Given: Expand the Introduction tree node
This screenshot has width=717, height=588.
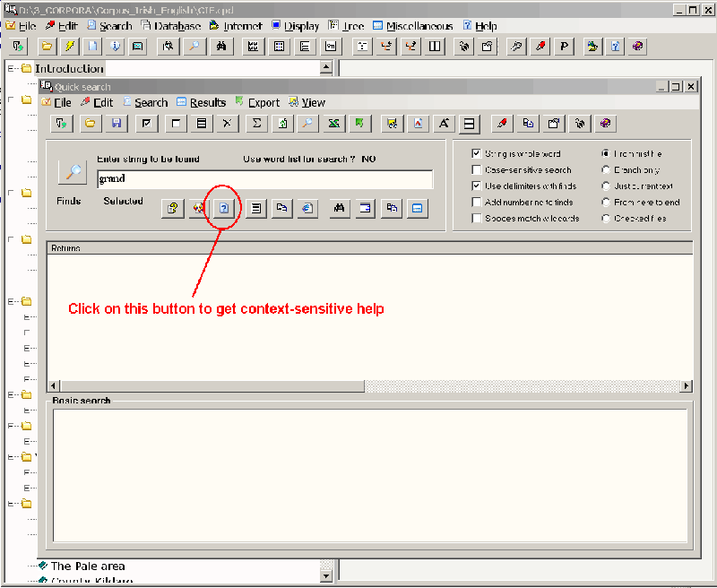Looking at the screenshot, I should [12, 68].
